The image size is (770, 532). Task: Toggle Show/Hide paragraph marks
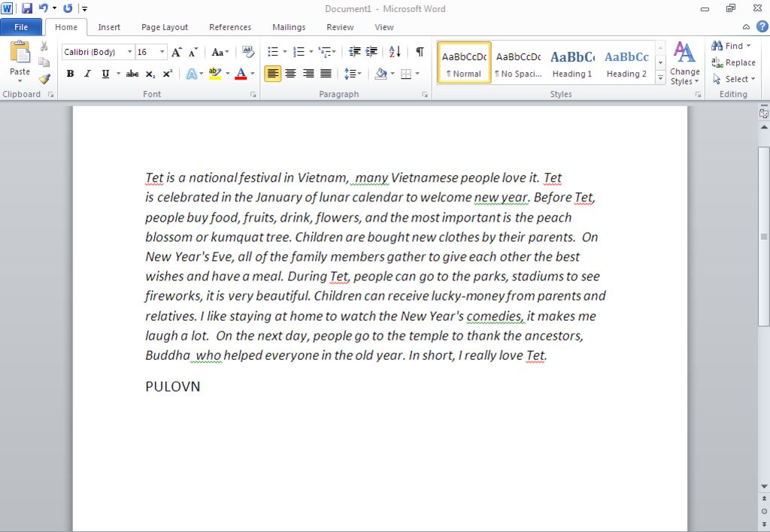pos(420,52)
